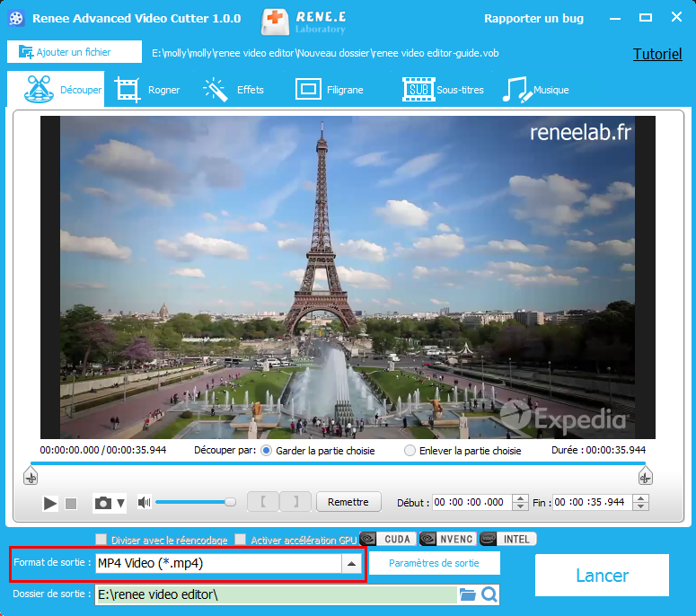Click the CUDA badge

(x=388, y=539)
